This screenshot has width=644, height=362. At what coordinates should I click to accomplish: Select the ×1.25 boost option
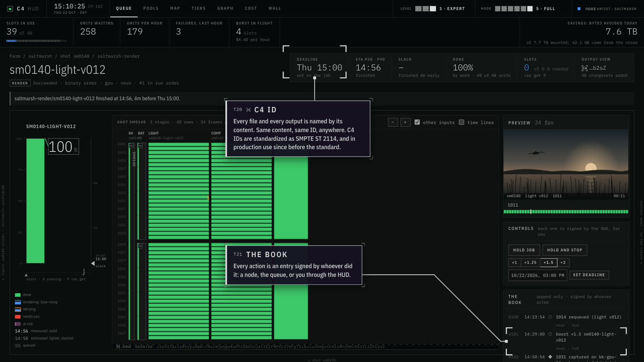coord(530,262)
